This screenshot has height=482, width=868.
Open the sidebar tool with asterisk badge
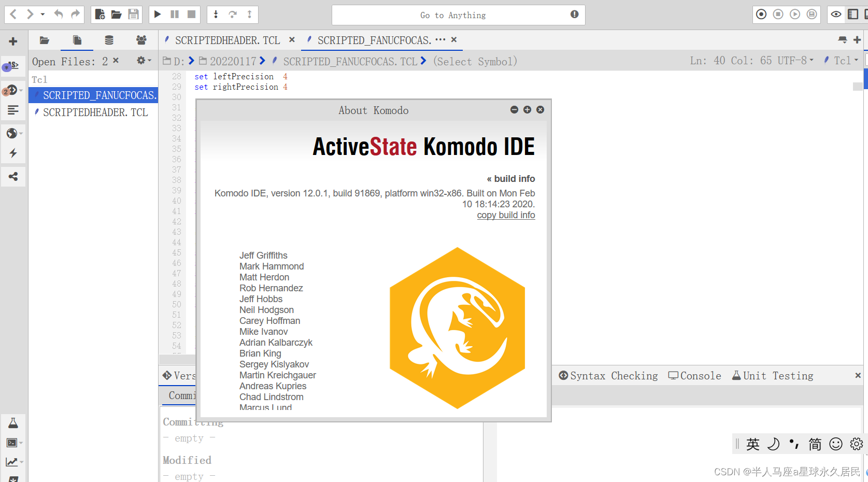(12, 66)
